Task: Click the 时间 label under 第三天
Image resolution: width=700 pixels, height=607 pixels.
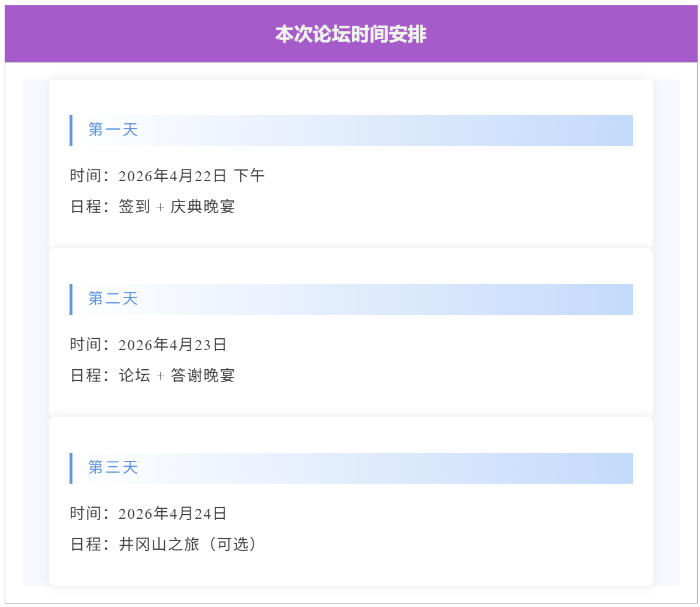Action: pyautogui.click(x=86, y=514)
